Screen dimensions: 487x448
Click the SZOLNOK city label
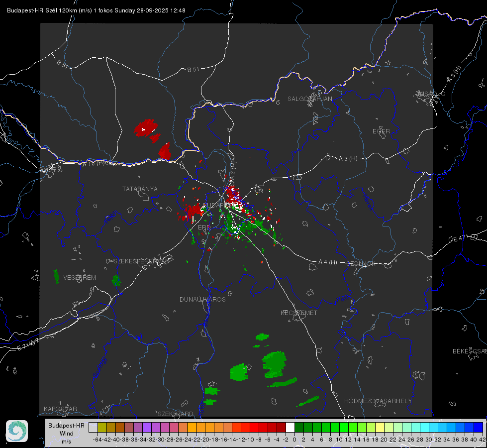(362, 264)
